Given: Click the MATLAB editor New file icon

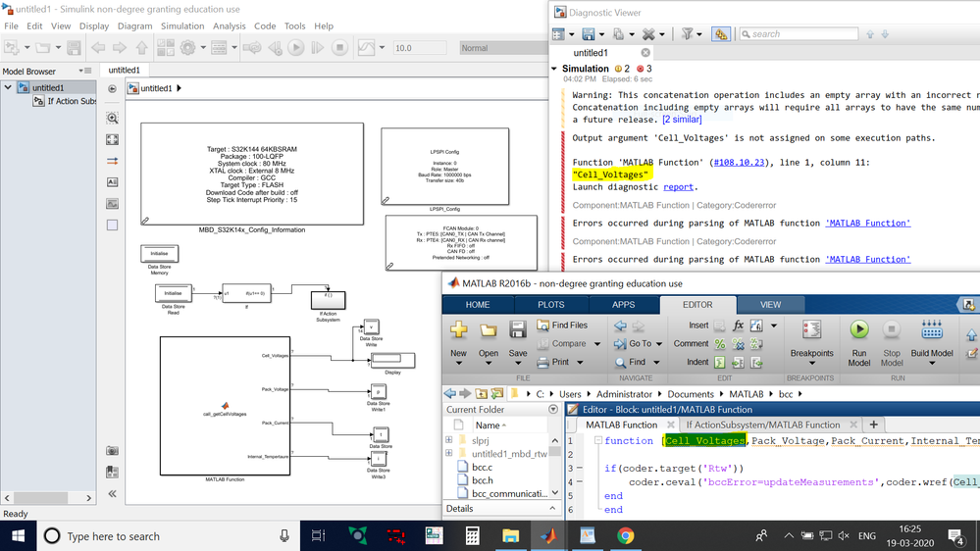Looking at the screenshot, I should tap(459, 329).
